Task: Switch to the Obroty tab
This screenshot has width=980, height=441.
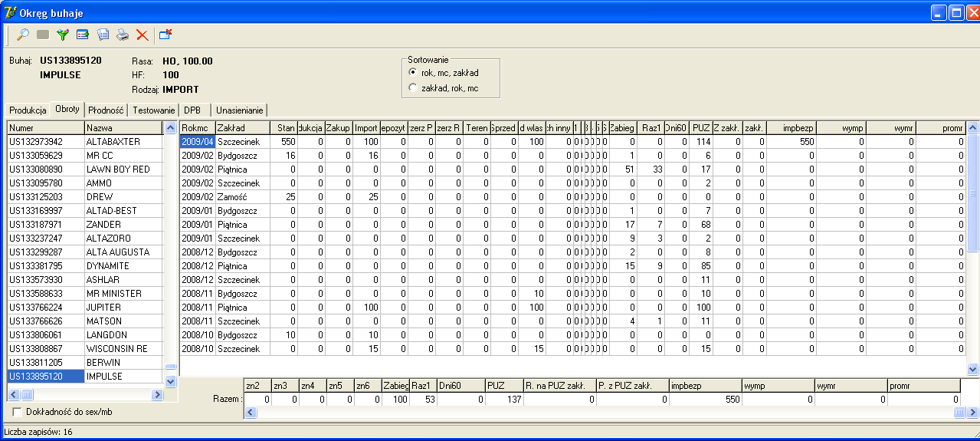Action: 67,109
